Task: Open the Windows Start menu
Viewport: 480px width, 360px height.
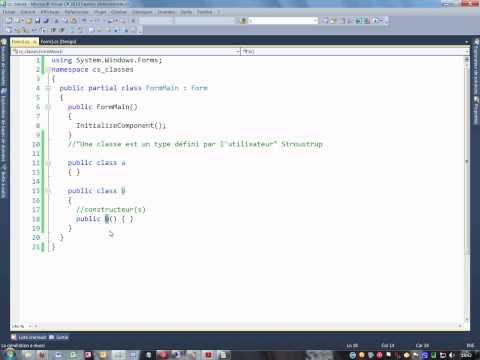Action: 9,355
